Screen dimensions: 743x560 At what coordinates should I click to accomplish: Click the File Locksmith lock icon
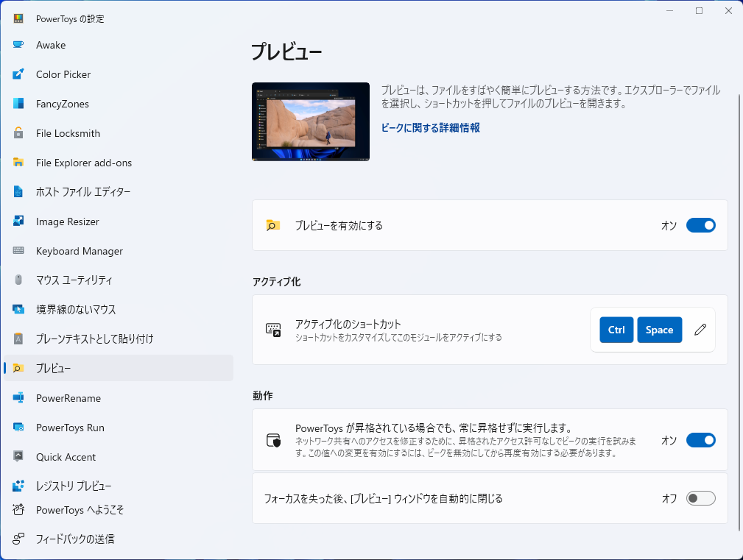click(x=21, y=133)
